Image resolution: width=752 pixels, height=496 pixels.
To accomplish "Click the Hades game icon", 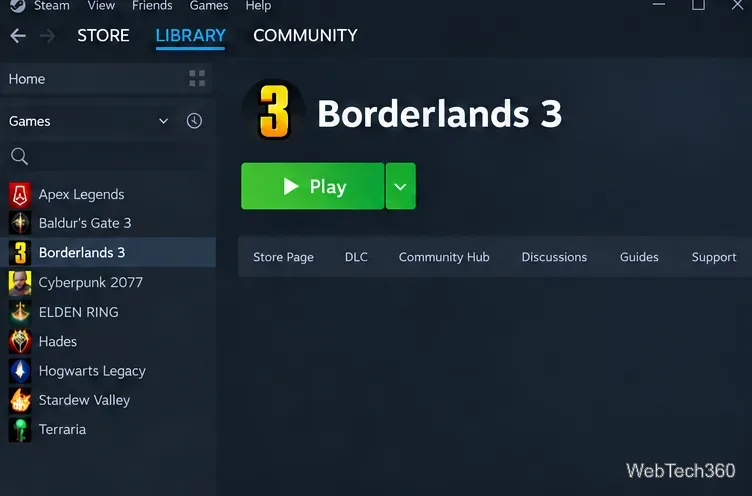I will 20,342.
